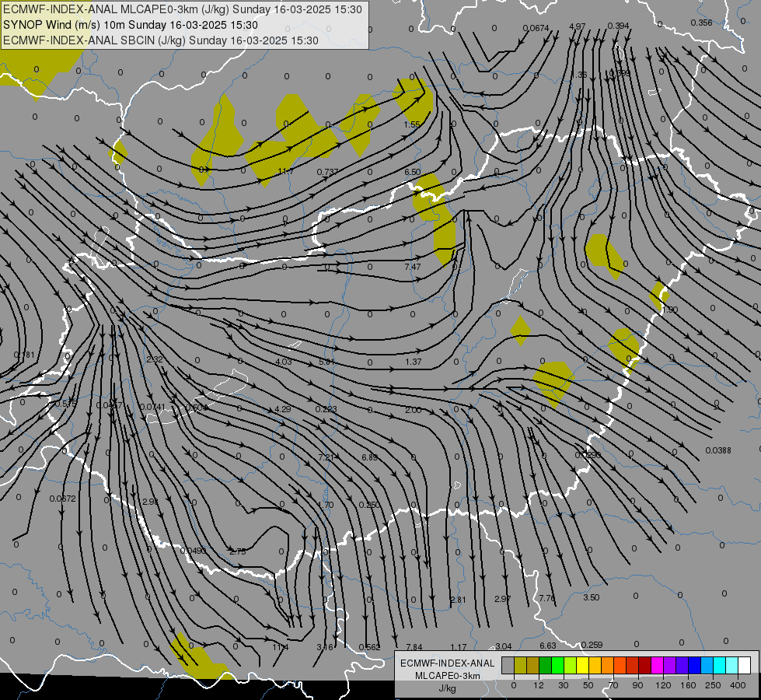Click the map value 0.181
Viewport: 761px width, 700px height.
pyautogui.click(x=24, y=355)
